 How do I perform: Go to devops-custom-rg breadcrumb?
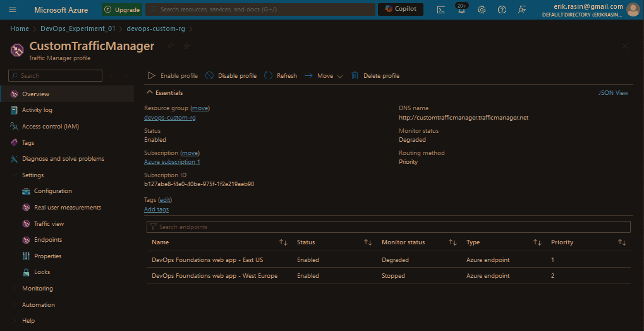coord(155,28)
